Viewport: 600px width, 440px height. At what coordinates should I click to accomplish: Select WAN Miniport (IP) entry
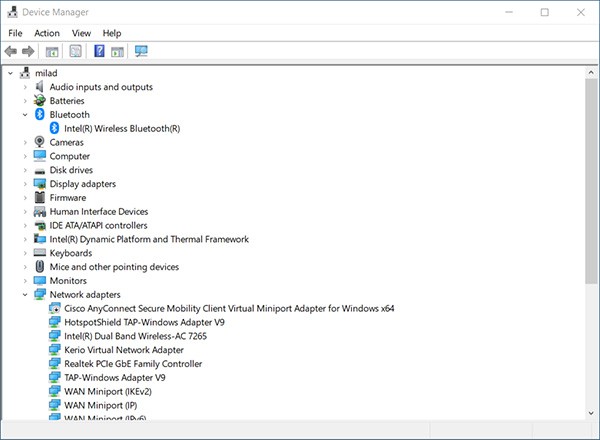[x=101, y=405]
